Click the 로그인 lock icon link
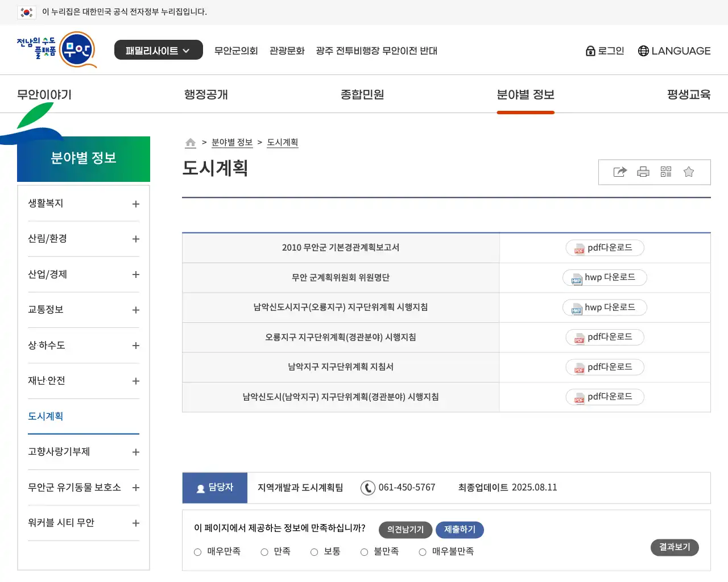 (605, 51)
